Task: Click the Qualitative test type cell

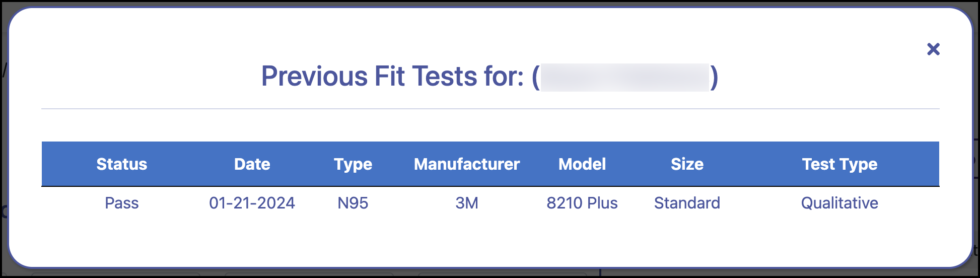Action: click(839, 203)
